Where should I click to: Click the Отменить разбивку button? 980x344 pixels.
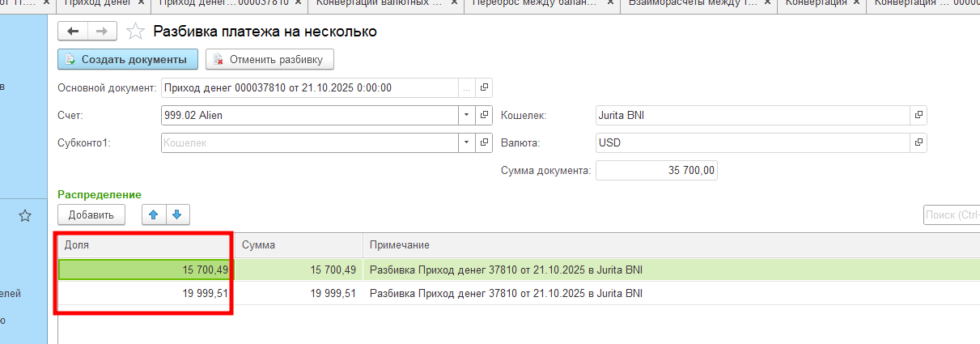(269, 59)
